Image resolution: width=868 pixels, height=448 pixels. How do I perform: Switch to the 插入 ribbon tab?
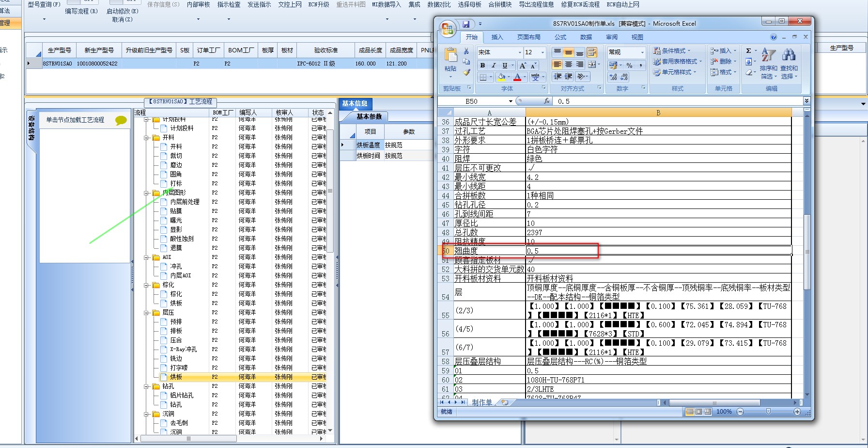tap(497, 37)
